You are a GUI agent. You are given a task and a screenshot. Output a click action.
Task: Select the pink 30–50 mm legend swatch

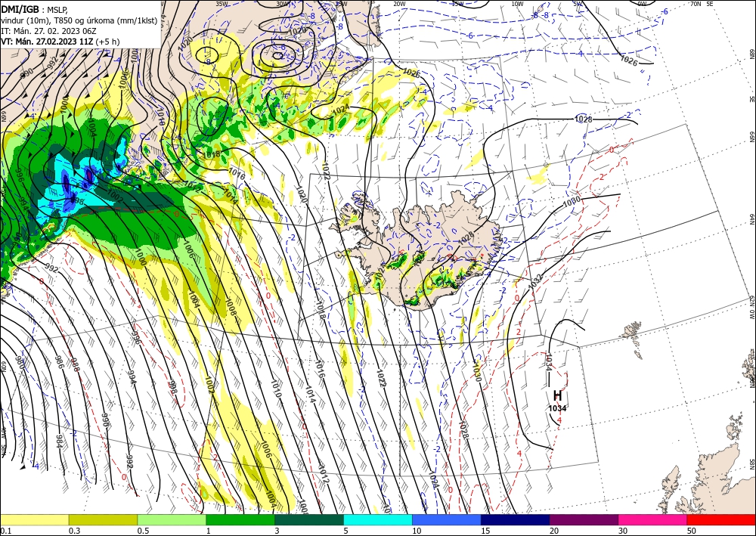(x=653, y=519)
